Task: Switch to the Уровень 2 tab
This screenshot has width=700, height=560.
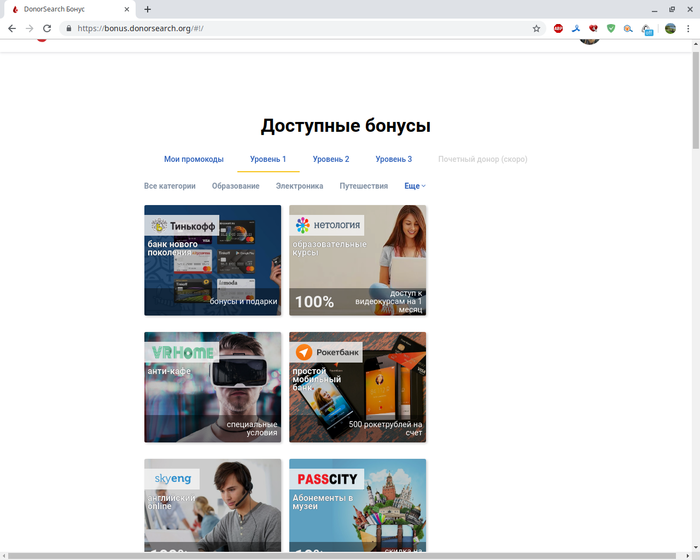Action: 331,159
